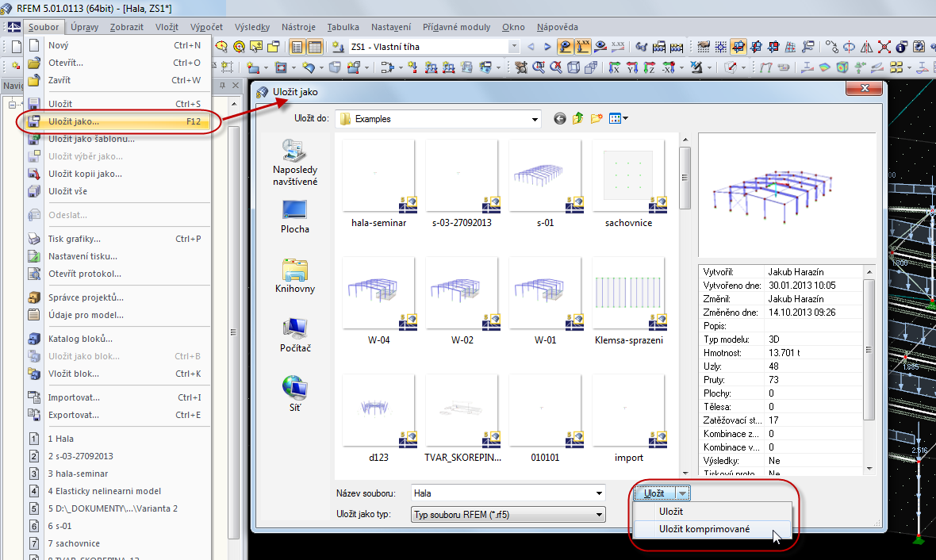Open the Počítač location
The width and height of the screenshot is (936, 560).
(295, 336)
